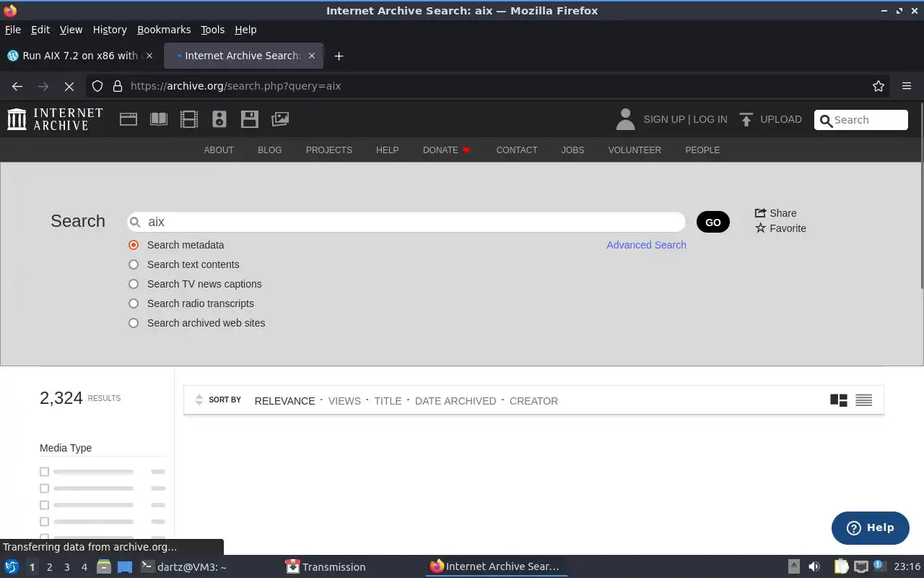The width and height of the screenshot is (924, 578).
Task: Open the Tools menu
Action: coord(212,30)
